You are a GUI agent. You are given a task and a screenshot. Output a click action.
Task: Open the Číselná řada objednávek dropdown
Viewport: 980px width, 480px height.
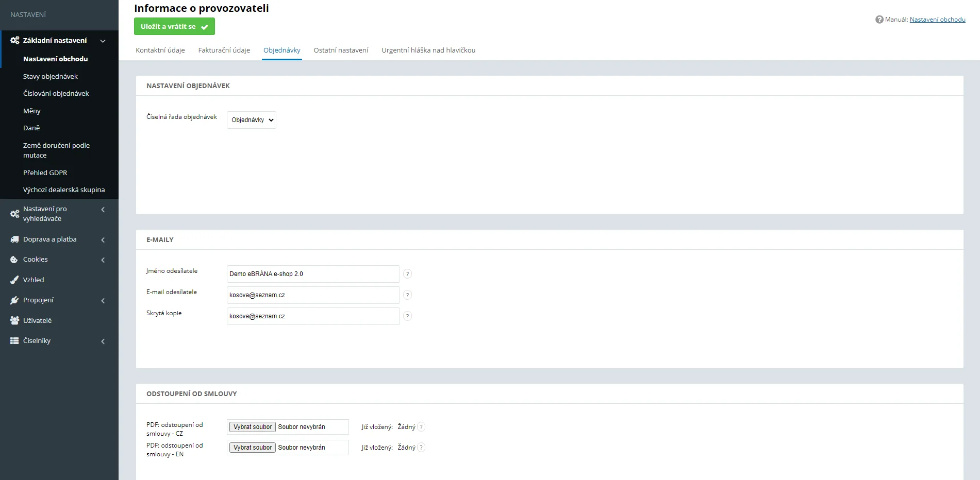point(252,120)
